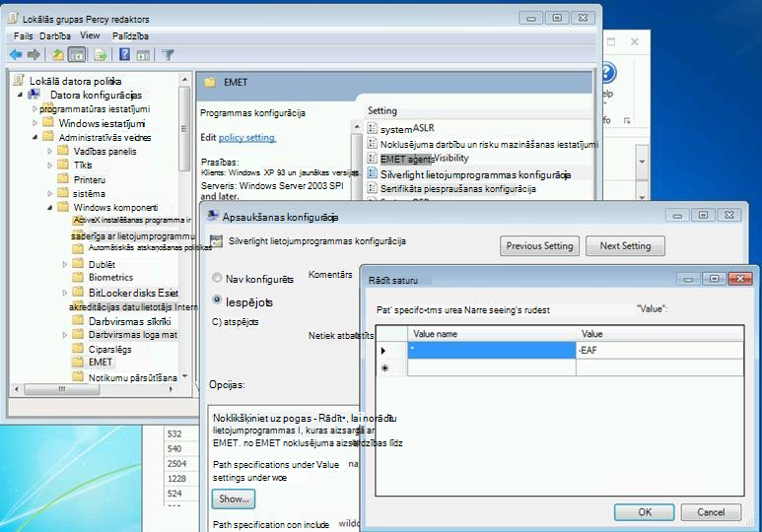Screen dimensions: 762x532
Task: Click the Up one level folder icon
Action: [x=58, y=55]
